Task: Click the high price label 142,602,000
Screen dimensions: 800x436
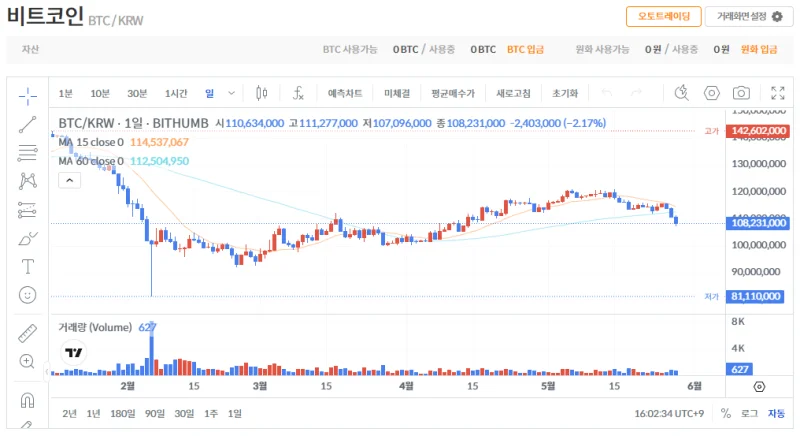Action: [x=758, y=131]
